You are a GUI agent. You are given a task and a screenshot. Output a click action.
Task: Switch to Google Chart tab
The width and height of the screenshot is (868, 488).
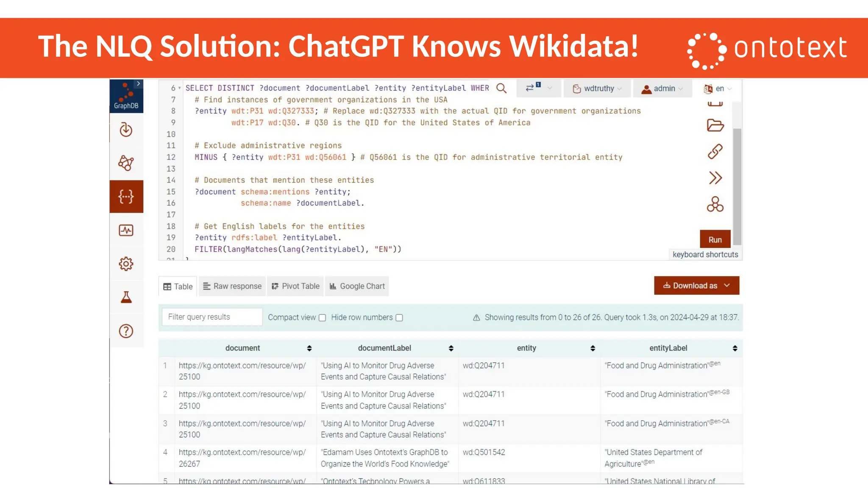[357, 286]
